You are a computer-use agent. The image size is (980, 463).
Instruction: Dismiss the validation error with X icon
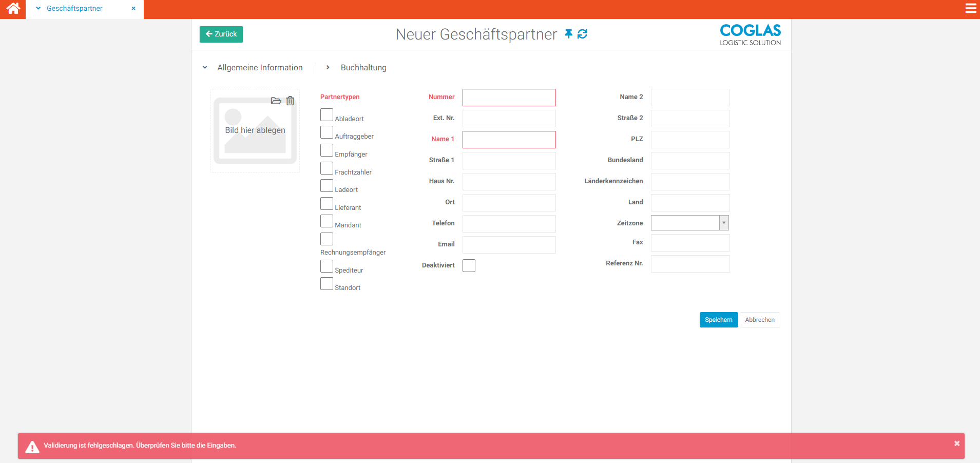point(956,443)
